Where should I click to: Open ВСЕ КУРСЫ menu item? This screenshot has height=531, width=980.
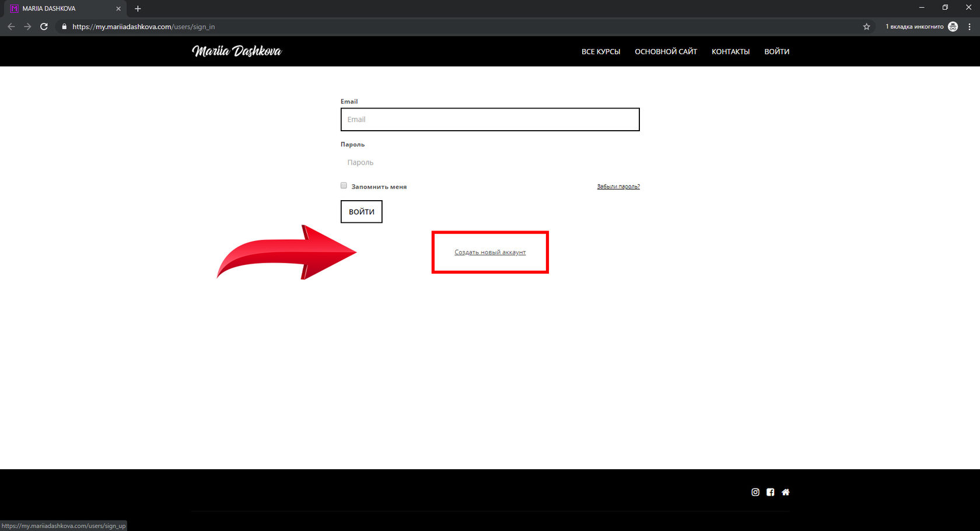(601, 52)
